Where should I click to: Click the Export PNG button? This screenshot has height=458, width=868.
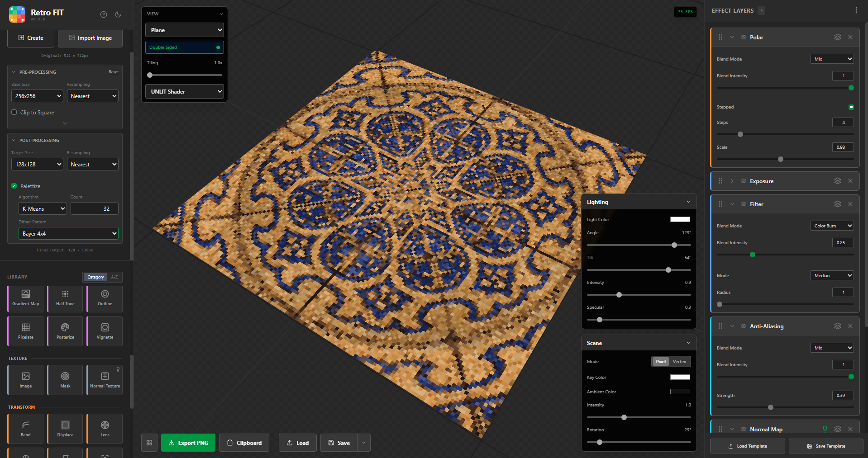(x=188, y=443)
